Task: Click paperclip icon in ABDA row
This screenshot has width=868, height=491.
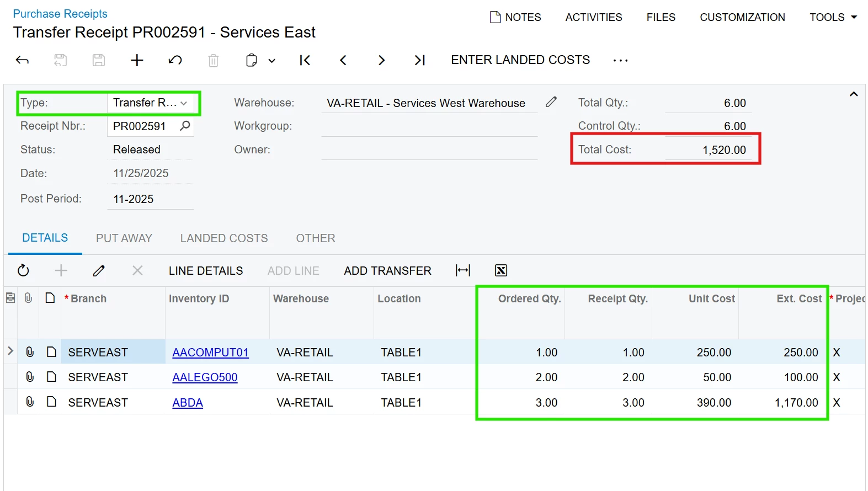Action: coord(30,402)
